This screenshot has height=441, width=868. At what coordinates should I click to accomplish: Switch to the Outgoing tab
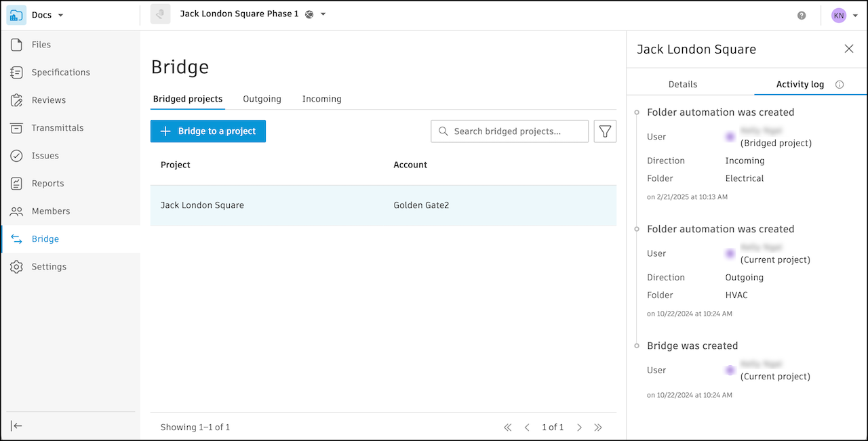(x=262, y=99)
